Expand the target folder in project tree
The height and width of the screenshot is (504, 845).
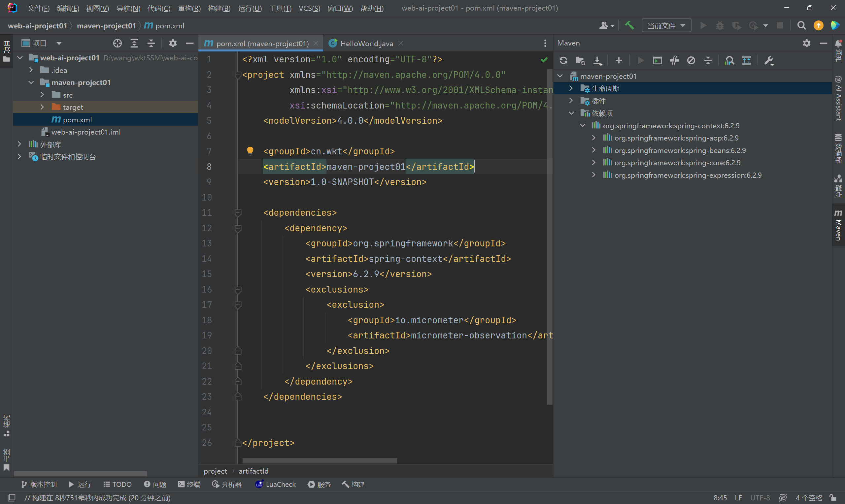(x=42, y=107)
